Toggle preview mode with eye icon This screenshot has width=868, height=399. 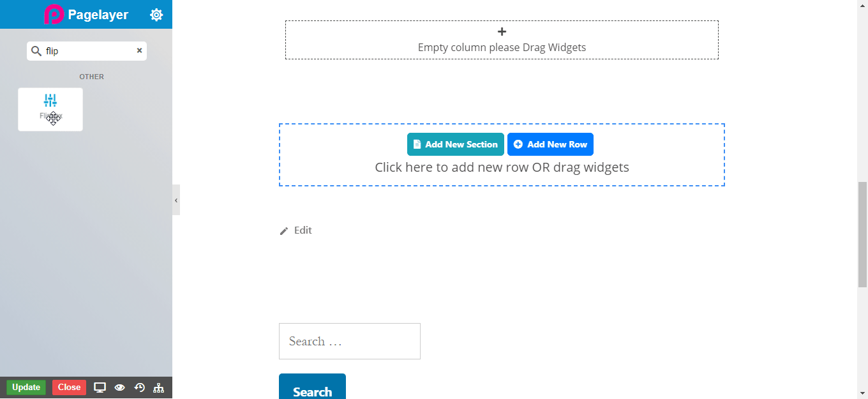click(x=119, y=388)
